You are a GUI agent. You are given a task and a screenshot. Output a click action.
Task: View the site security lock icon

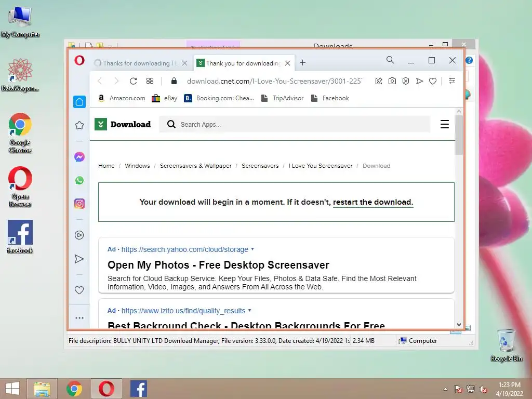click(174, 81)
